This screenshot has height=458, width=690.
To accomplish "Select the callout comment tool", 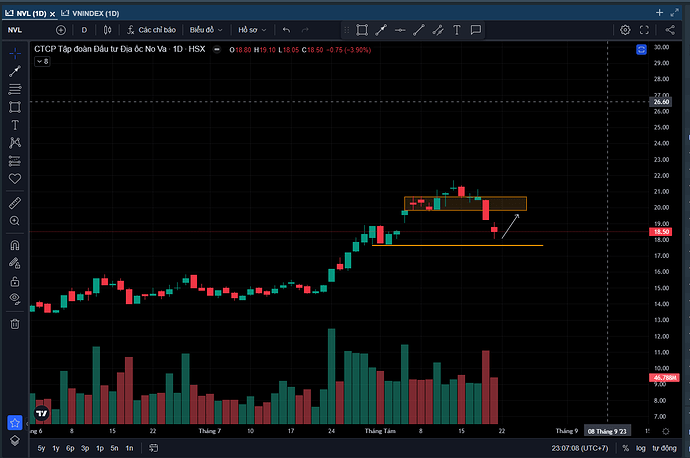I will [476, 30].
